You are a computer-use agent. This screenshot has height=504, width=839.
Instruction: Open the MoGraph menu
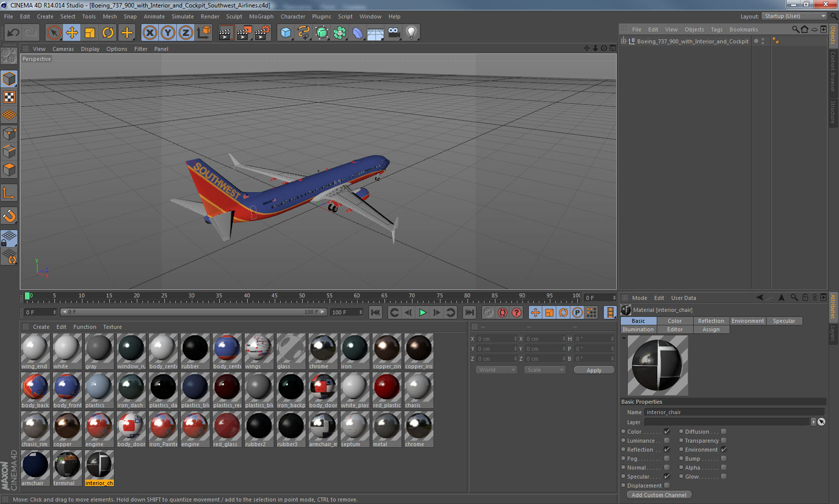261,16
